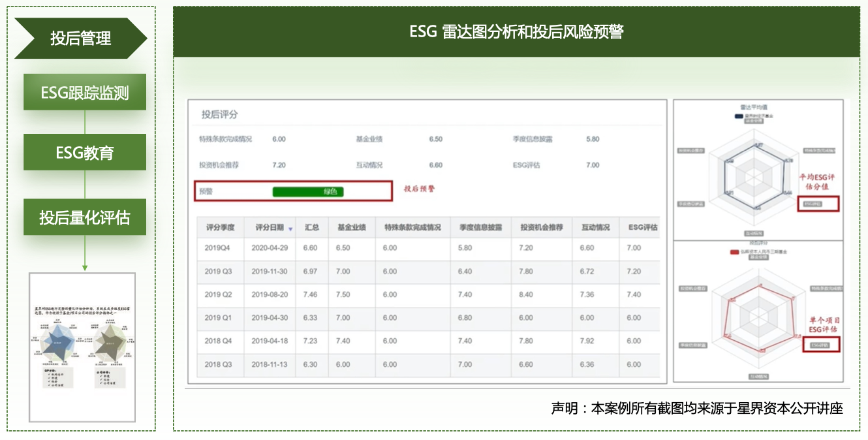Click the red legend swatch in lower radar chart
The height and width of the screenshot is (440, 868).
(734, 251)
